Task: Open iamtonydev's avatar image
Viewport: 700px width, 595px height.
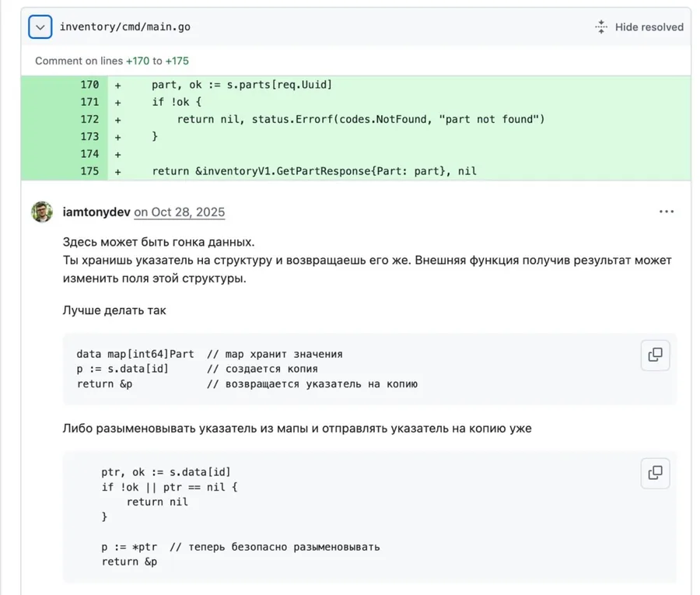Action: [42, 212]
